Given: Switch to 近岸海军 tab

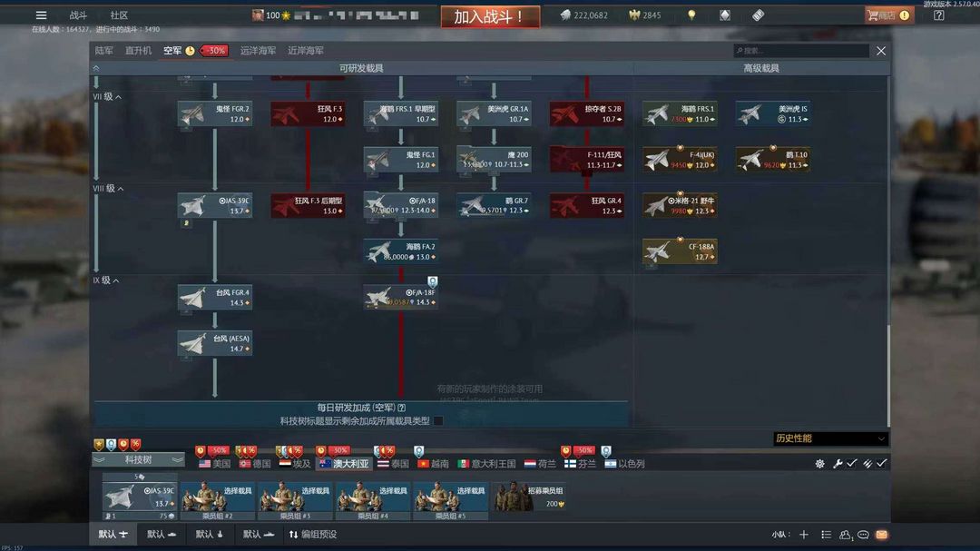Looking at the screenshot, I should coord(306,51).
